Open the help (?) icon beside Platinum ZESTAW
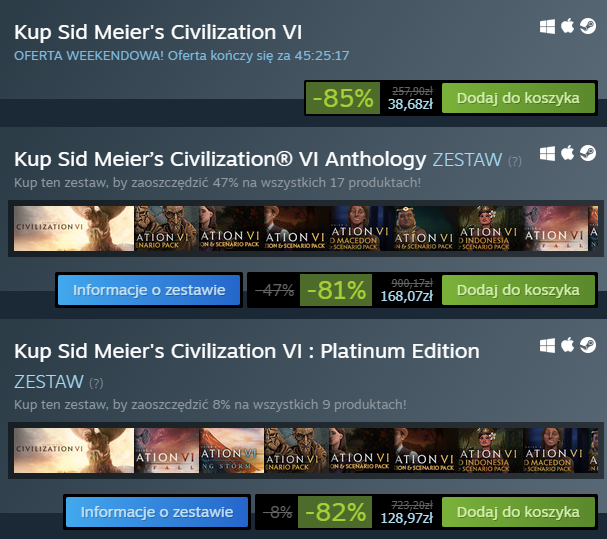Viewport: 607px width, 539px height. (96, 383)
